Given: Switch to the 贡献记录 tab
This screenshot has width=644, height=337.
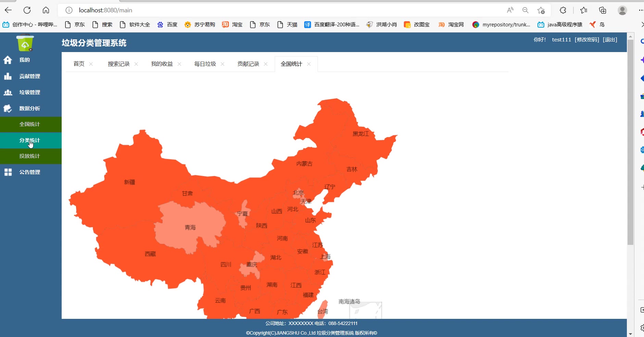Looking at the screenshot, I should (x=248, y=64).
